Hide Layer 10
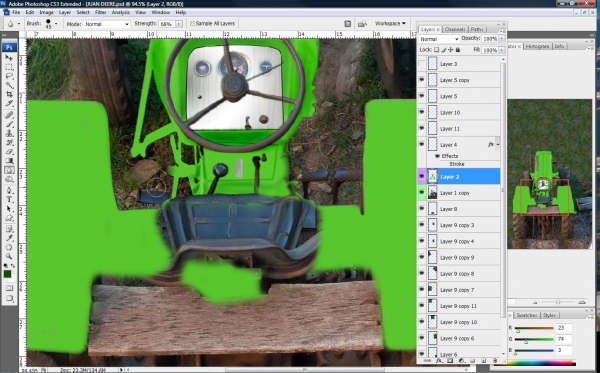 point(421,112)
